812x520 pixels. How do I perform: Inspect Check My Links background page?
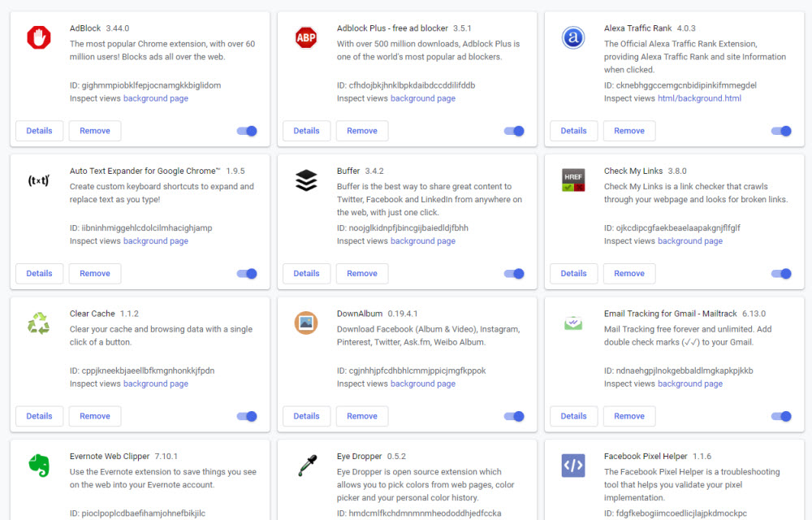(690, 240)
